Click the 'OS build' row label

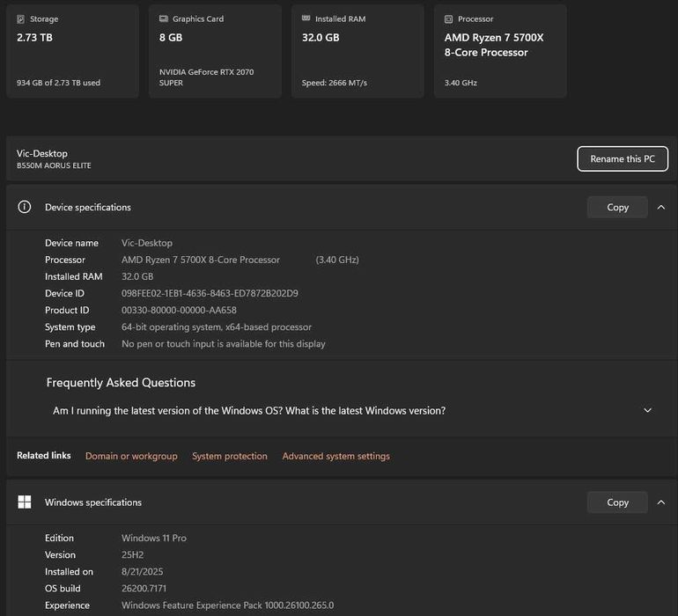(x=63, y=589)
